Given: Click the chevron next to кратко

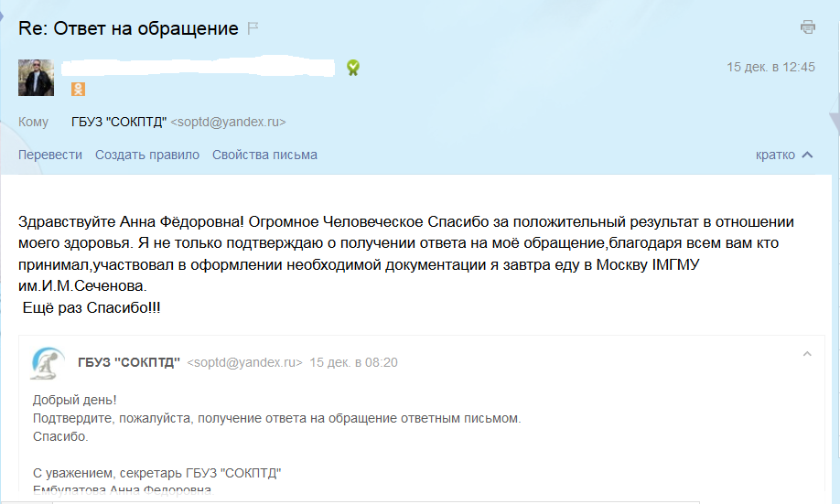Looking at the screenshot, I should point(807,155).
